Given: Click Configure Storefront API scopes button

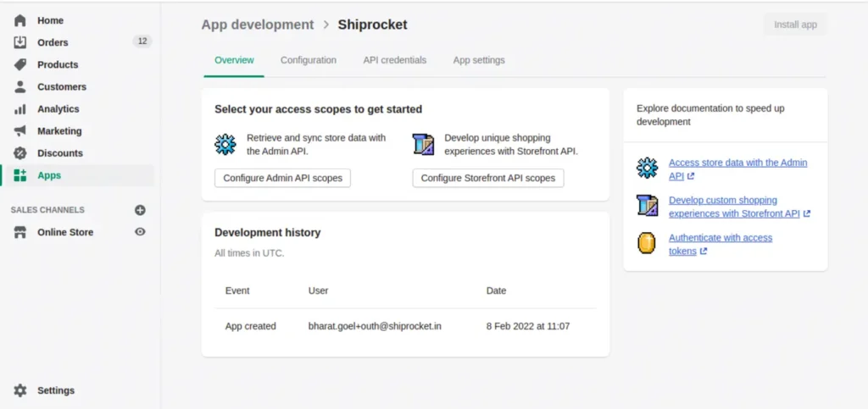Looking at the screenshot, I should pos(487,178).
